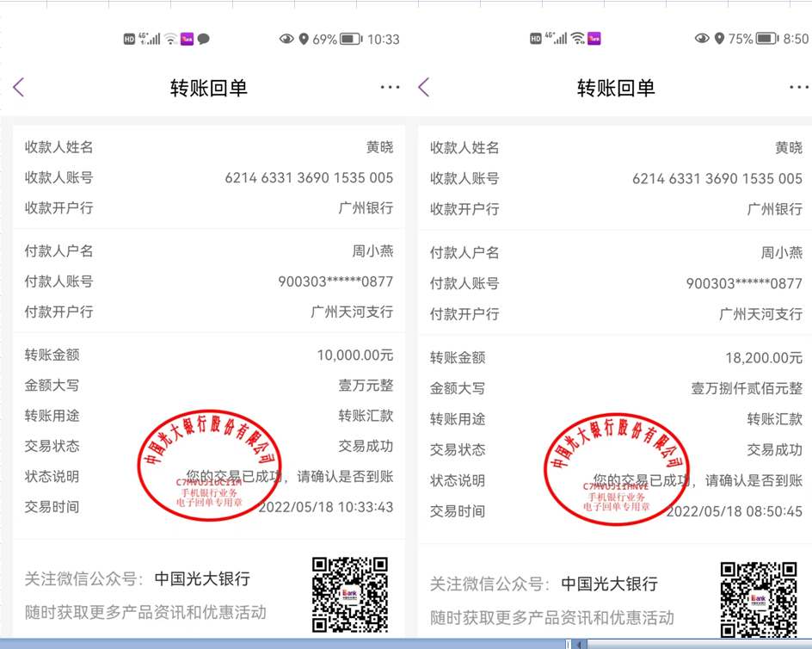The image size is (812, 649).
Task: Tap the back arrow on the 8:50 receipt screen
Action: tap(423, 87)
